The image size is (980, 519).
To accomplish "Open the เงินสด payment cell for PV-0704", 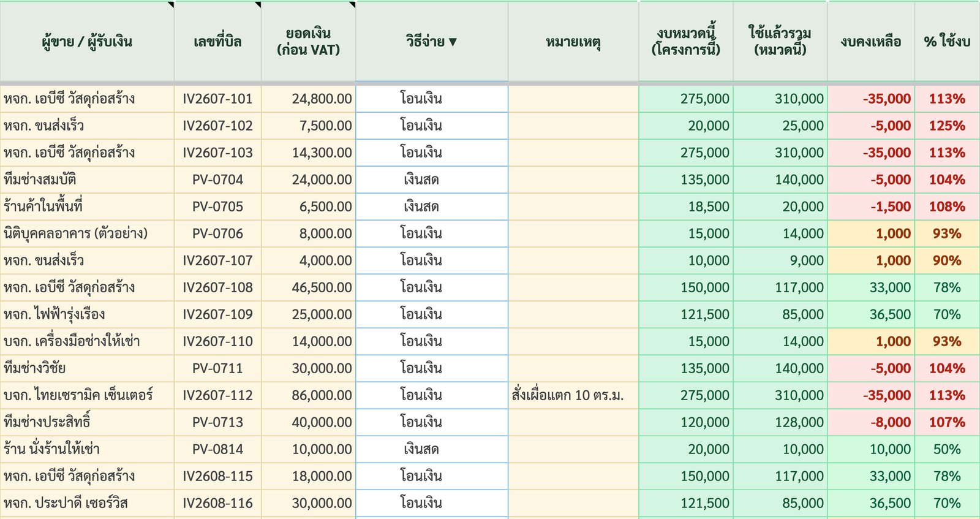I will coord(432,180).
